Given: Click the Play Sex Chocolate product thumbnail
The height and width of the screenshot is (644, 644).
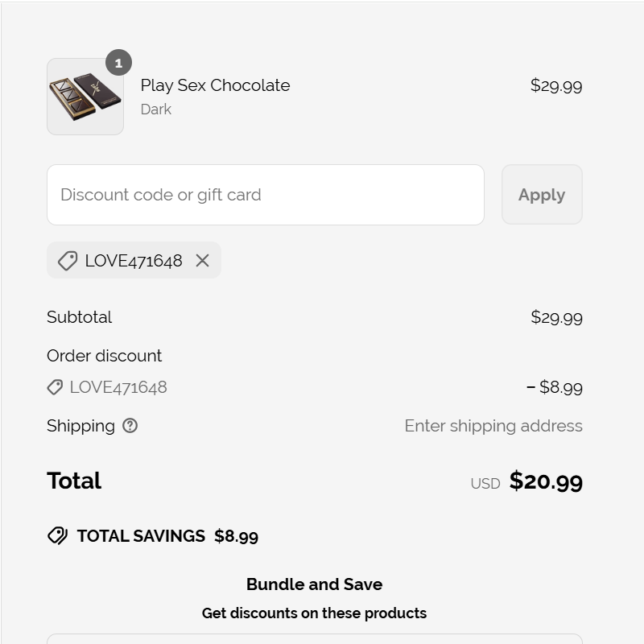Looking at the screenshot, I should pyautogui.click(x=85, y=97).
